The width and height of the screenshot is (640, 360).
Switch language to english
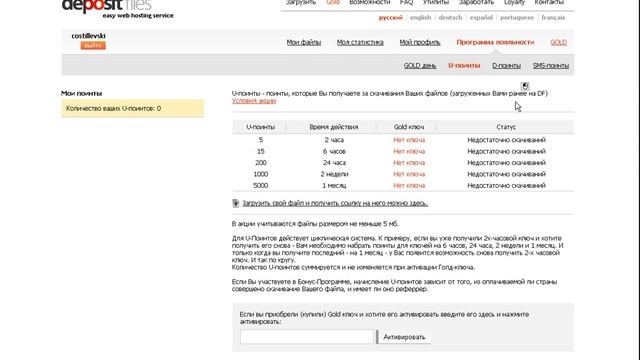tap(420, 18)
